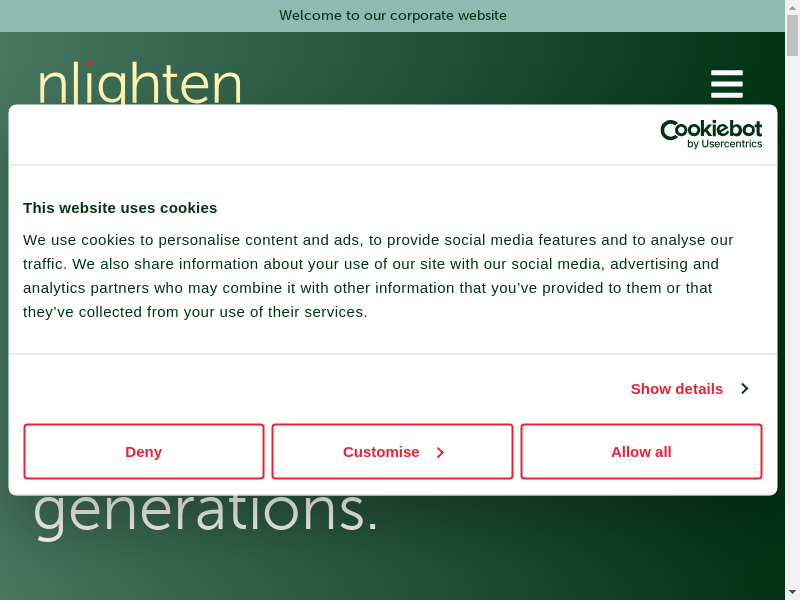Click the 'Welcome to our corporate website' banner

(393, 16)
